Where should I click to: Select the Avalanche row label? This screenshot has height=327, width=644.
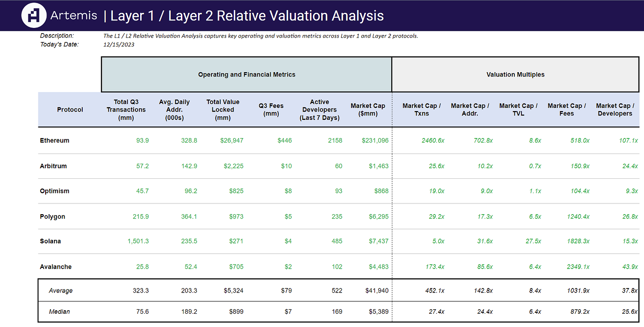click(56, 267)
